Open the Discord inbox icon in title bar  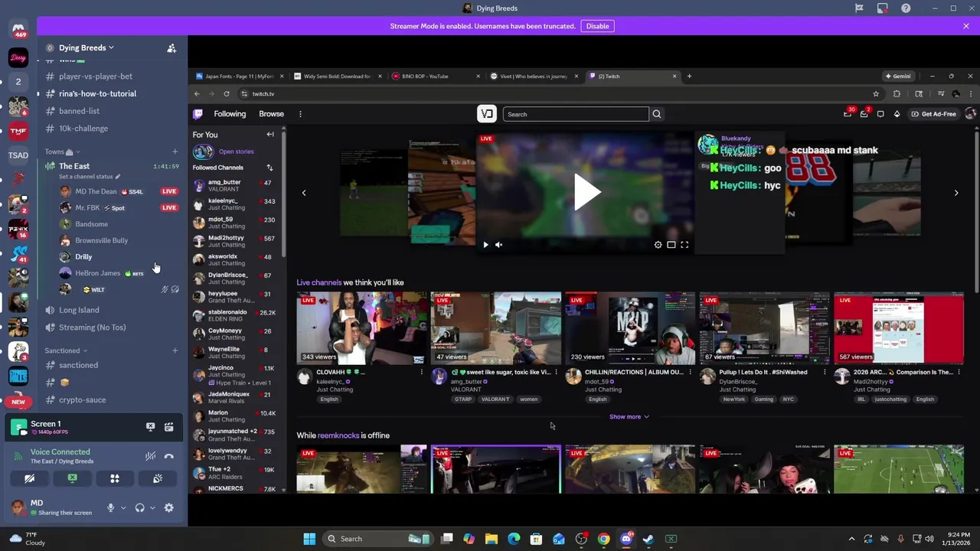[883, 8]
